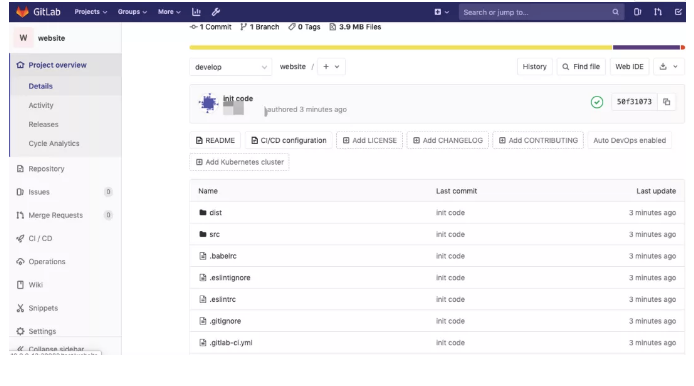
Task: Click the search magnifier icon
Action: (x=615, y=12)
